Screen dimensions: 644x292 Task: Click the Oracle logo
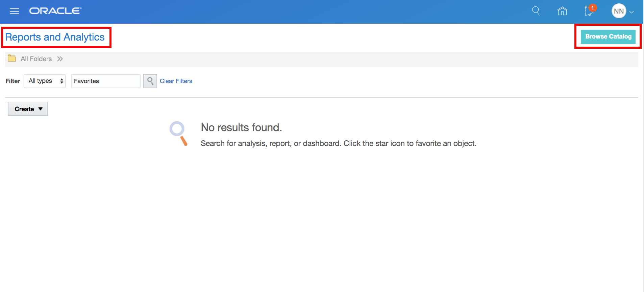pyautogui.click(x=55, y=11)
